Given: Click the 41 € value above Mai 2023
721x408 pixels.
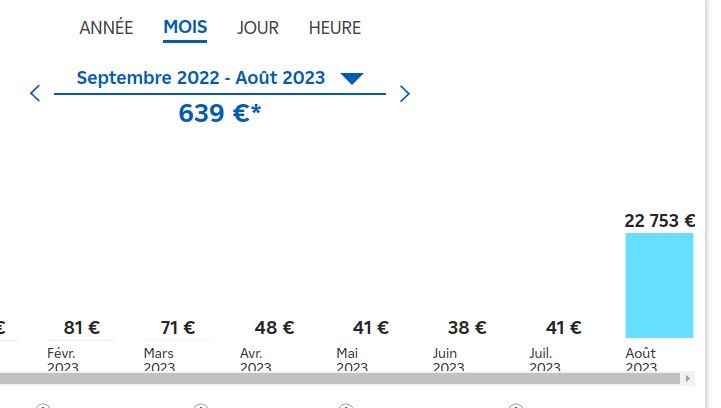Looking at the screenshot, I should (370, 327).
